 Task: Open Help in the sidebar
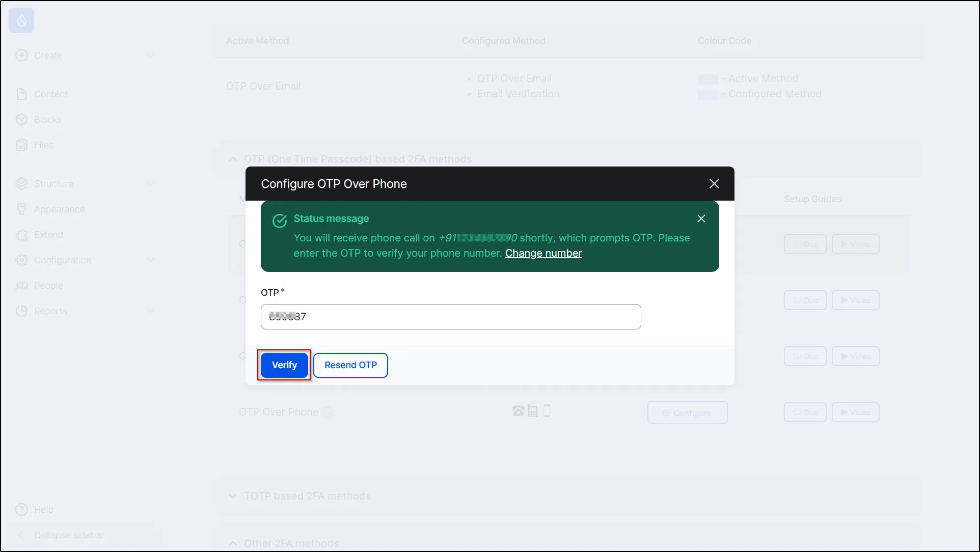43,510
